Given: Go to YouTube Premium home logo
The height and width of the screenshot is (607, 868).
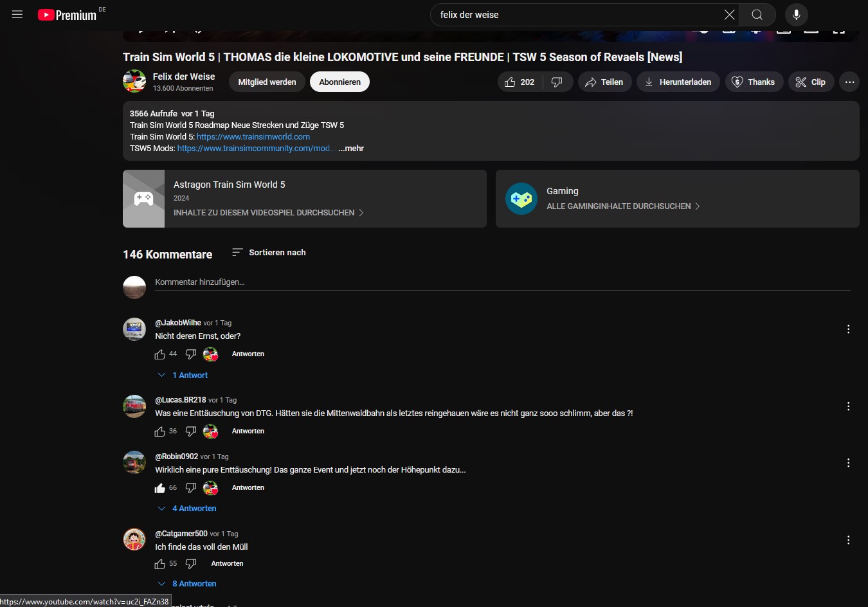Looking at the screenshot, I should tap(67, 15).
